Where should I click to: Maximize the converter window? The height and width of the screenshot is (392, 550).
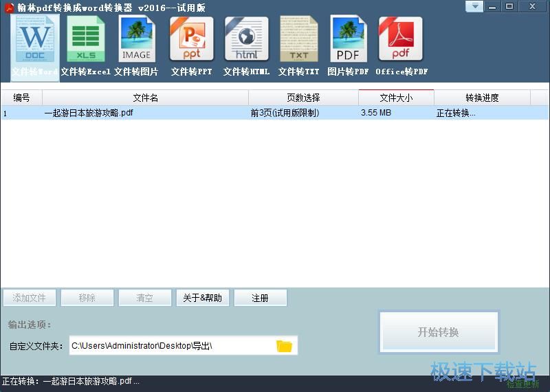click(509, 6)
